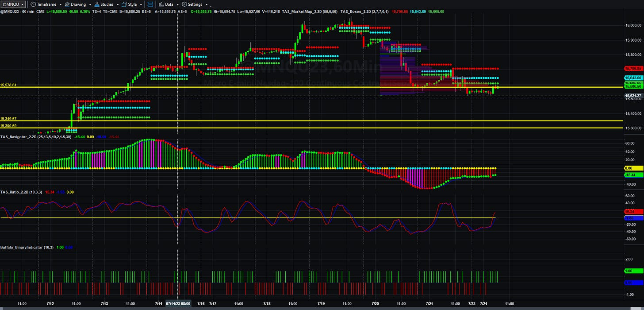The height and width of the screenshot is (310, 644).
Task: Click the Style icon in toolbar
Action: (124, 4)
